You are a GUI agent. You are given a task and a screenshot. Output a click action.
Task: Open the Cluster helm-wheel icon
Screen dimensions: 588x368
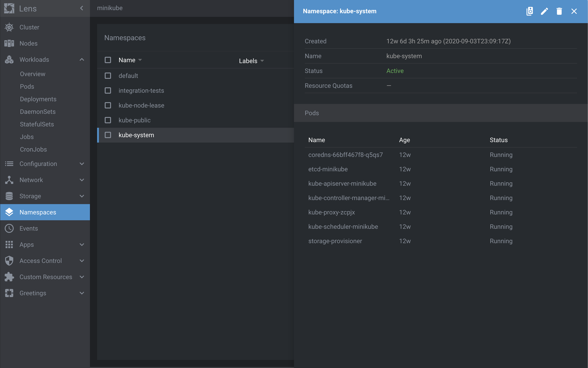pos(9,27)
